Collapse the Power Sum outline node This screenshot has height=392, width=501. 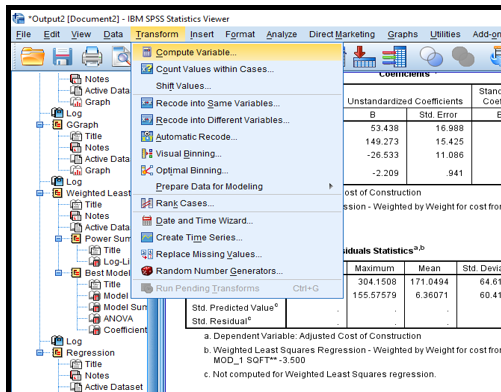point(58,239)
